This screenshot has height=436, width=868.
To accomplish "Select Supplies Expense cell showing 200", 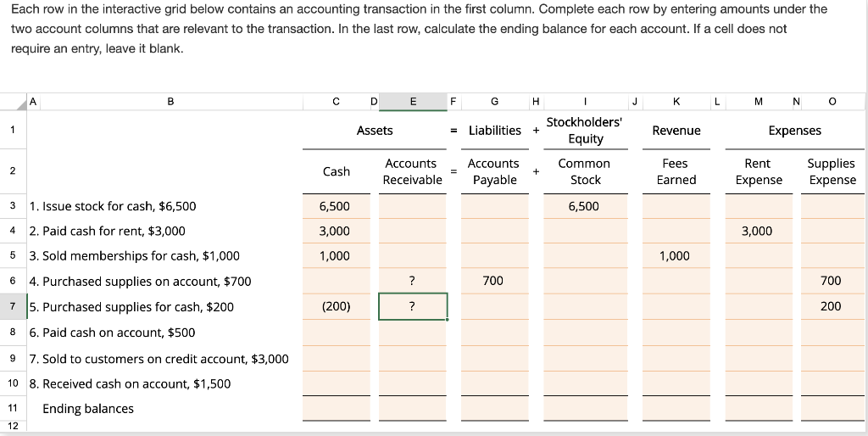I will pyautogui.click(x=832, y=306).
